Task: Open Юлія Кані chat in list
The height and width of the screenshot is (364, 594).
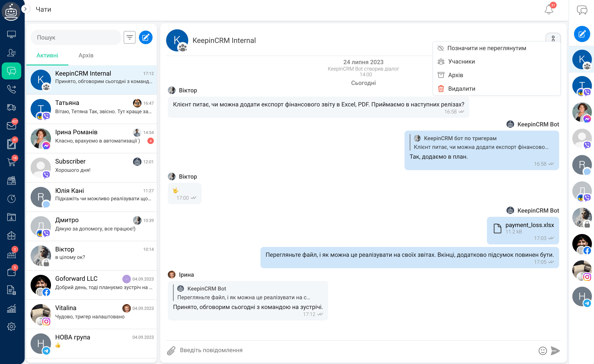Action: 92,197
